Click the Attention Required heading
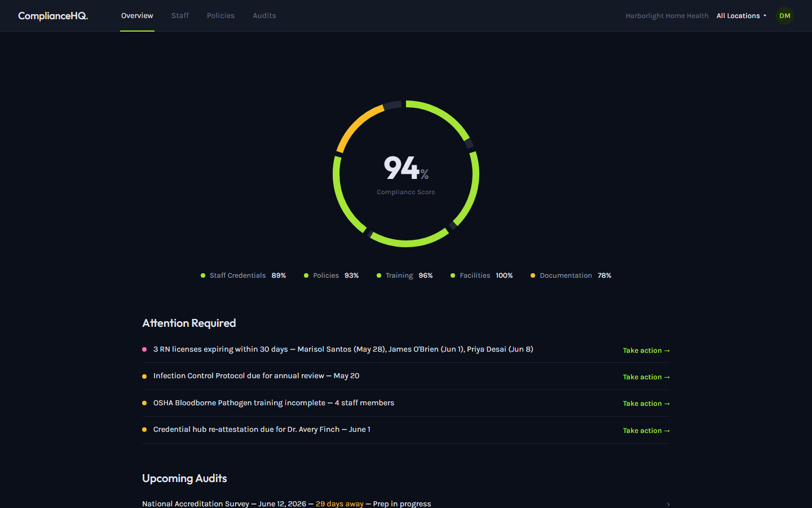 (x=189, y=323)
